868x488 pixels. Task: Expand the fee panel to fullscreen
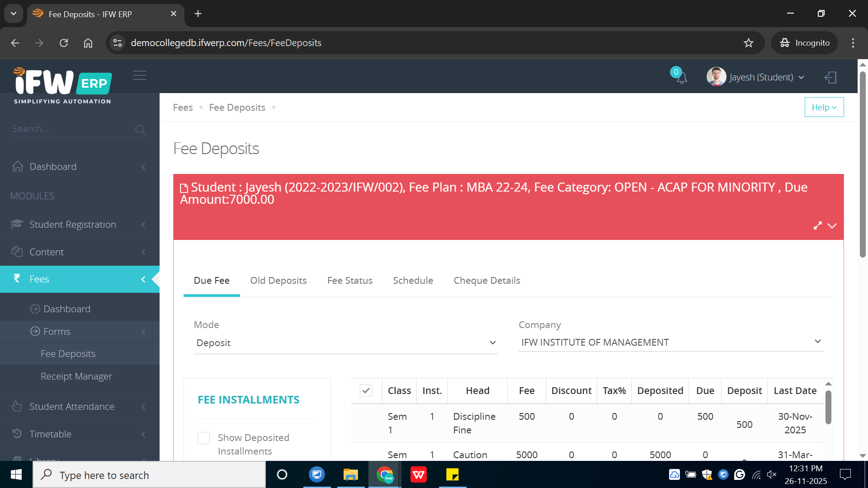point(817,225)
